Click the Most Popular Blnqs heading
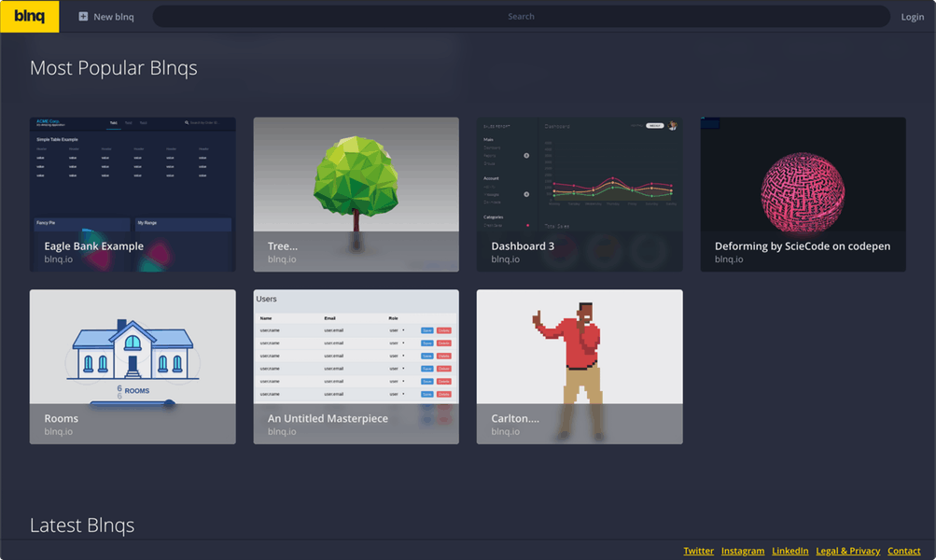The width and height of the screenshot is (936, 560). tap(114, 68)
